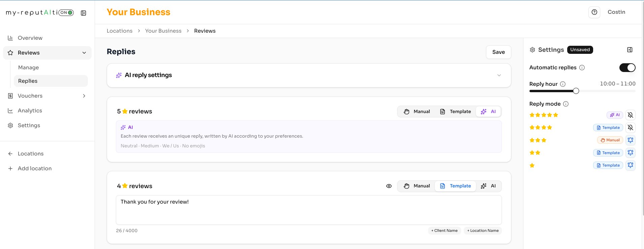Open the Analytics sidebar item
This screenshot has width=644, height=249.
point(47,111)
